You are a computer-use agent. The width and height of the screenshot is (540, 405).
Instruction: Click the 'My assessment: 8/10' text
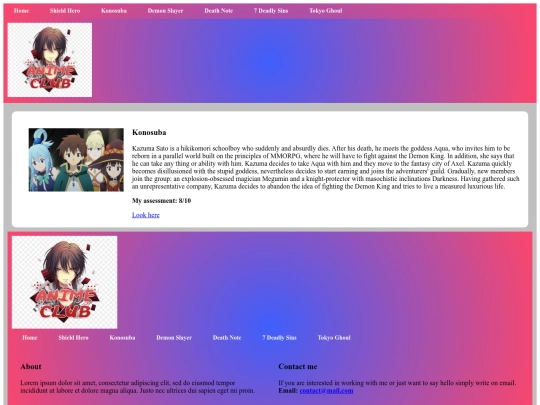pyautogui.click(x=162, y=200)
